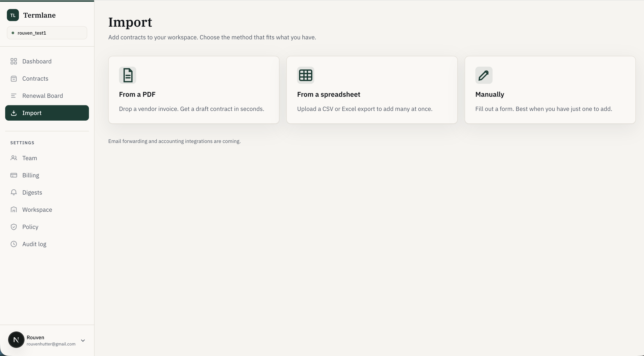This screenshot has height=356, width=644.
Task: Click the Contracts document icon in sidebar
Action: (x=14, y=78)
